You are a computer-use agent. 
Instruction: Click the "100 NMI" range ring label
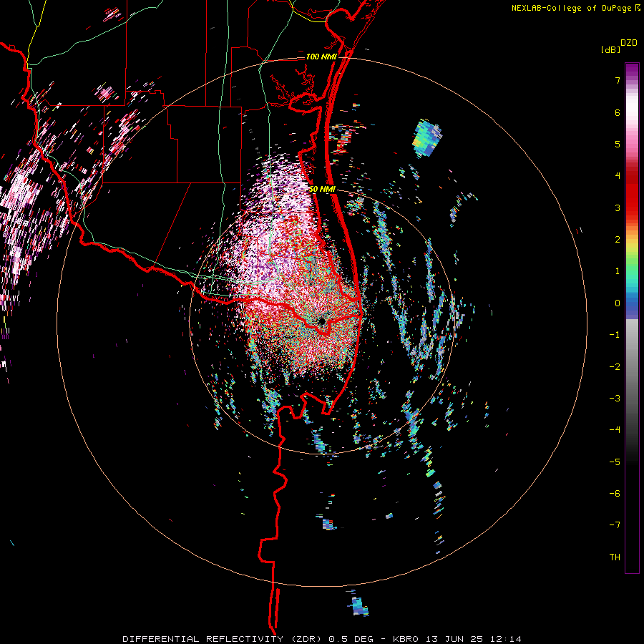click(x=321, y=57)
